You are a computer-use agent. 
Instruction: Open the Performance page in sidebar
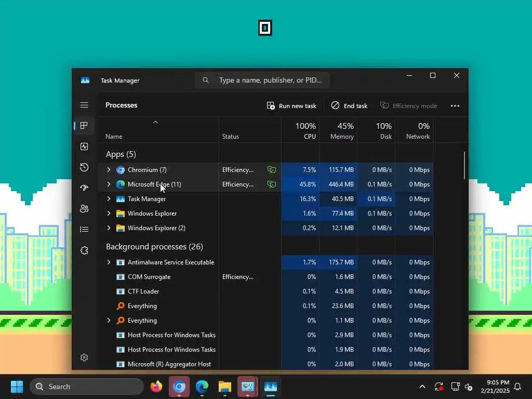pyautogui.click(x=84, y=147)
